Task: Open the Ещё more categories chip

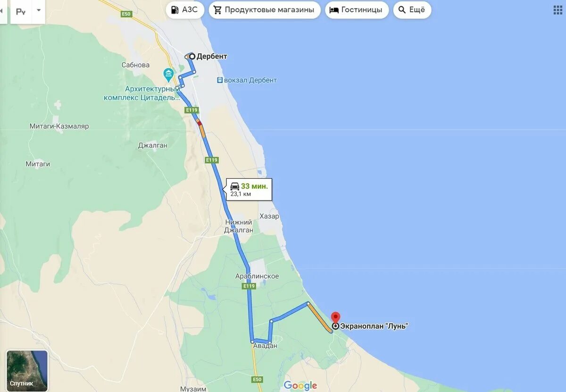Action: (412, 10)
